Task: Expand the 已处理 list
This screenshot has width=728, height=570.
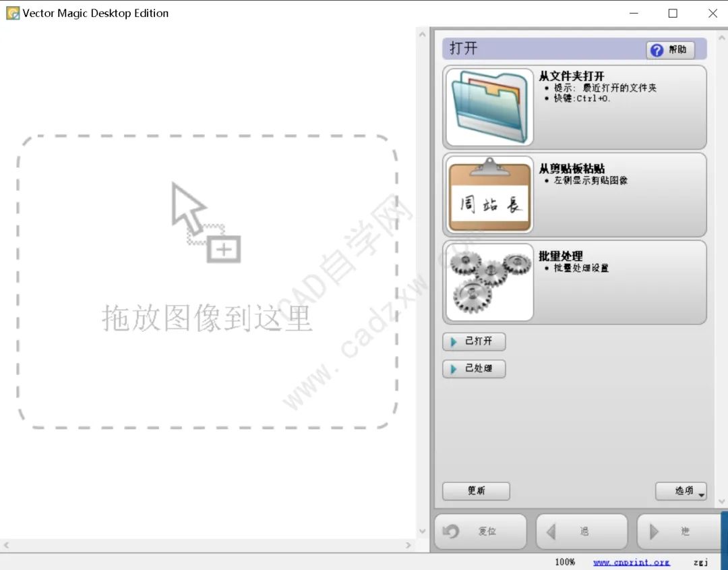Action: [x=474, y=369]
